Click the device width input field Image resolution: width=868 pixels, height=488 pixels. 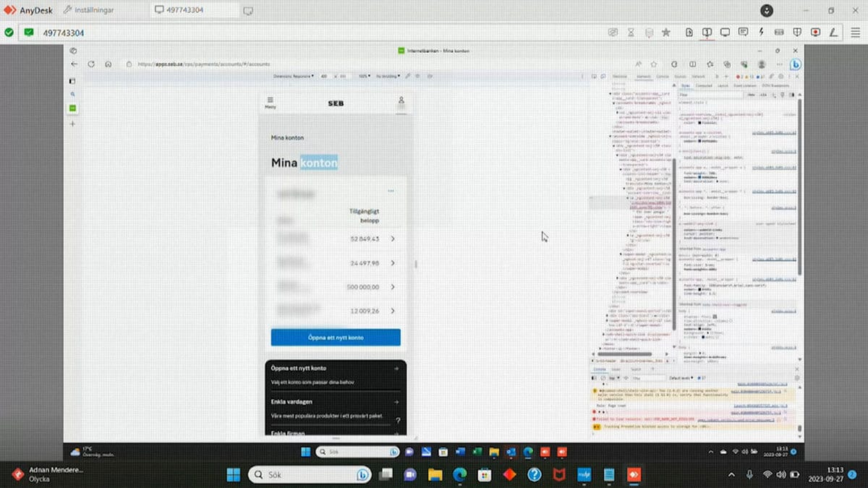(x=324, y=75)
